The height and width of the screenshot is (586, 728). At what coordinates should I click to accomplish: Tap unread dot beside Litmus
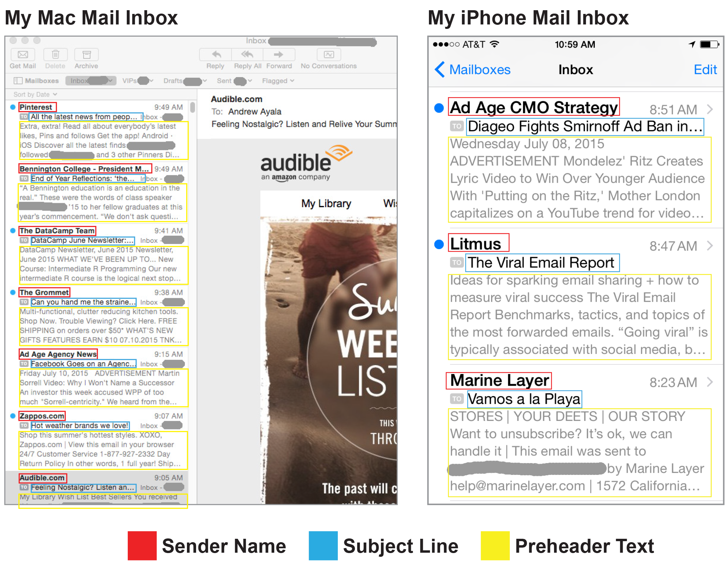(x=439, y=245)
